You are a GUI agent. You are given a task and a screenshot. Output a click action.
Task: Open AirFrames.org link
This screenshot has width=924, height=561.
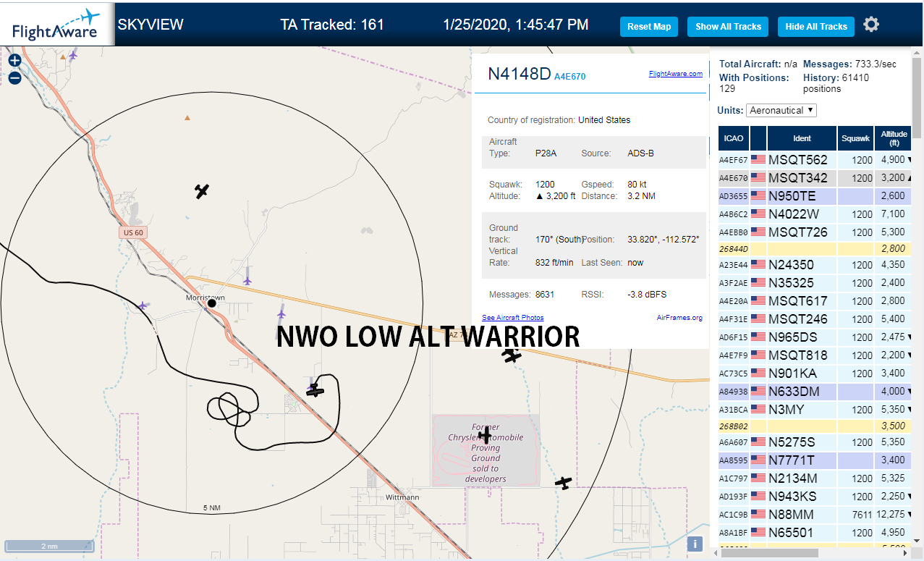point(679,318)
